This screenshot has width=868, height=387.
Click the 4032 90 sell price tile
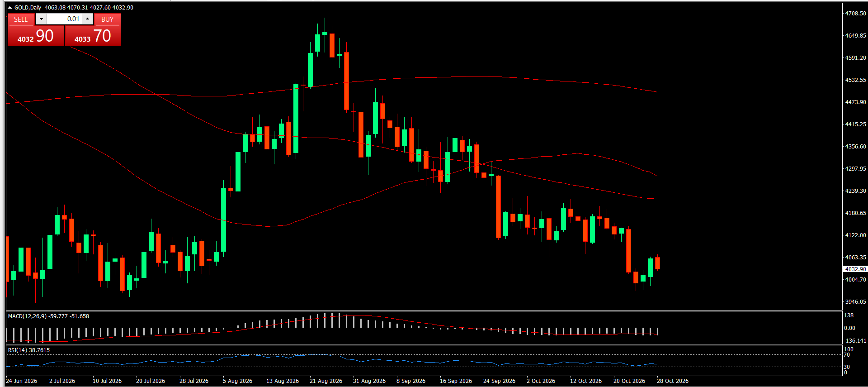tap(36, 36)
